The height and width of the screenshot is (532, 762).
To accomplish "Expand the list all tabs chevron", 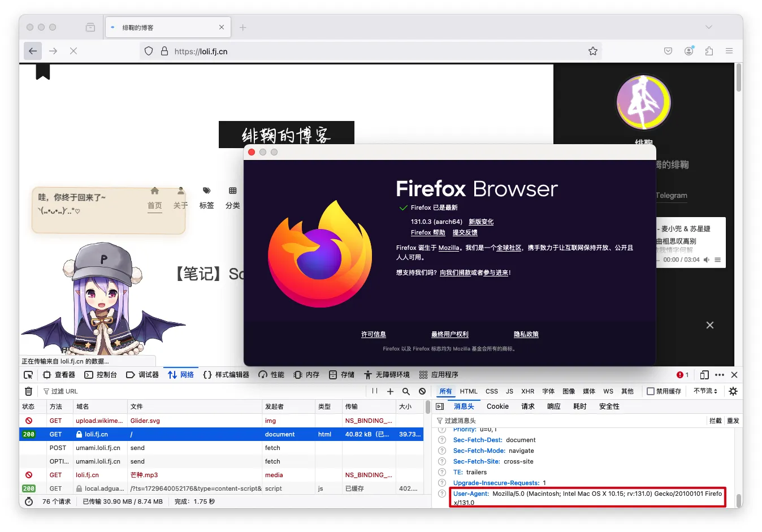I will click(x=708, y=27).
